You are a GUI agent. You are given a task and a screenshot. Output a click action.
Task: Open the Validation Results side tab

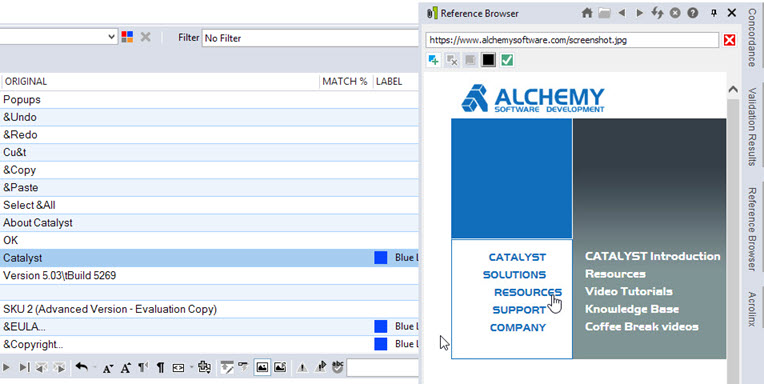[x=752, y=127]
